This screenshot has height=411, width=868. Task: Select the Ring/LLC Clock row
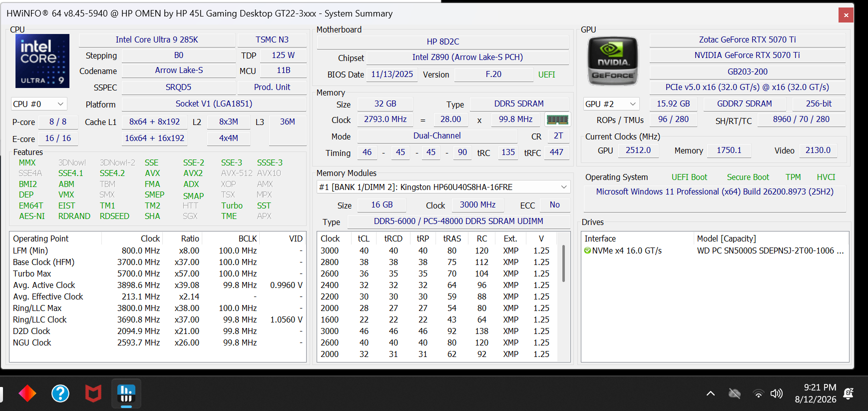click(x=158, y=319)
